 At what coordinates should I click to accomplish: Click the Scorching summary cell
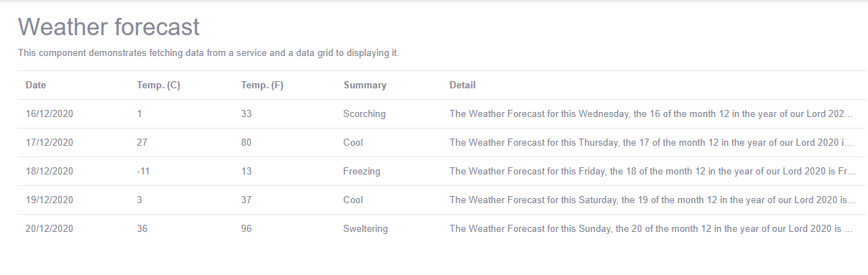click(364, 113)
